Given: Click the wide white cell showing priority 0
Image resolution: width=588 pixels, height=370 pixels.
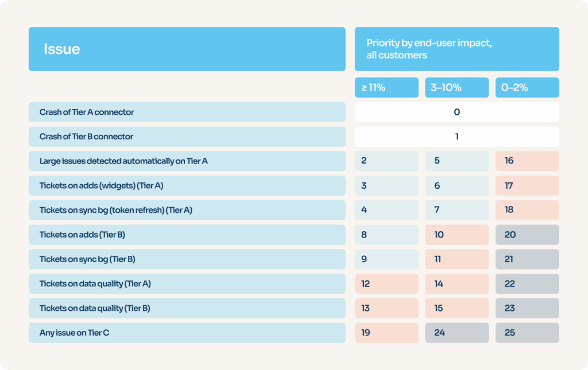Looking at the screenshot, I should pyautogui.click(x=457, y=112).
